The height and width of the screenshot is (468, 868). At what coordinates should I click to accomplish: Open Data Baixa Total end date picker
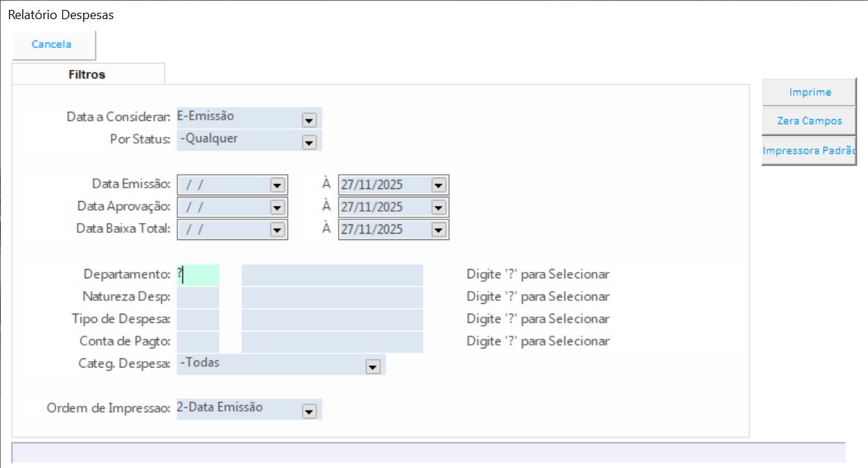pos(439,230)
